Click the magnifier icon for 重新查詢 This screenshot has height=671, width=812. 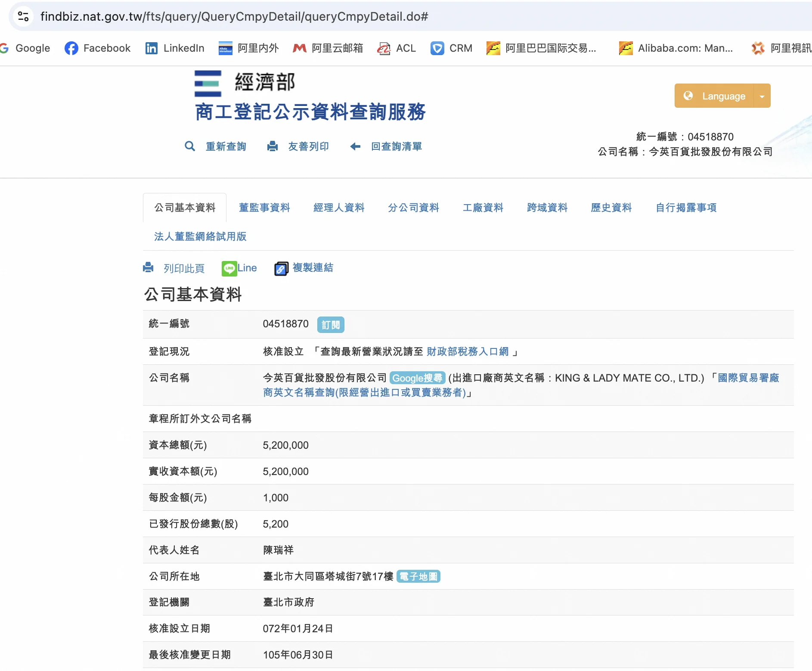click(x=189, y=146)
